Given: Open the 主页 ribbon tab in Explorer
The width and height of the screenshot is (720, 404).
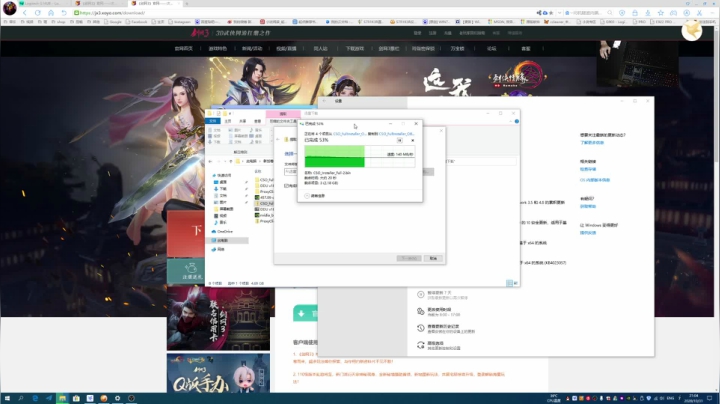Looking at the screenshot, I should point(228,121).
